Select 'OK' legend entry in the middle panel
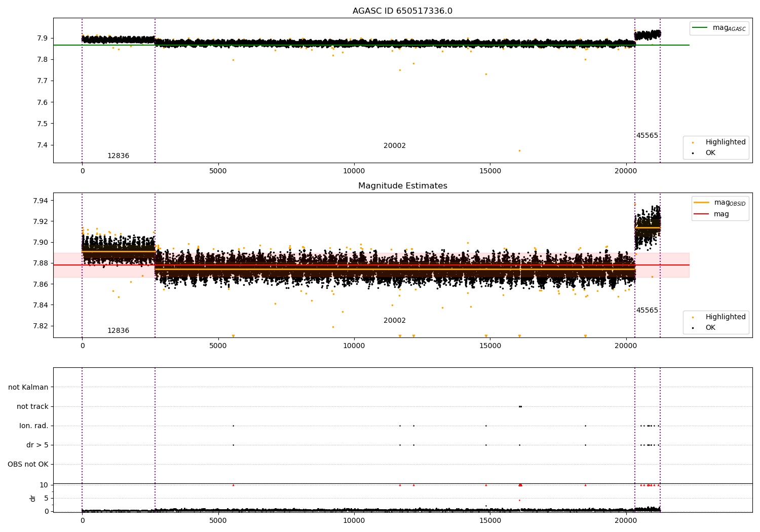 (710, 328)
